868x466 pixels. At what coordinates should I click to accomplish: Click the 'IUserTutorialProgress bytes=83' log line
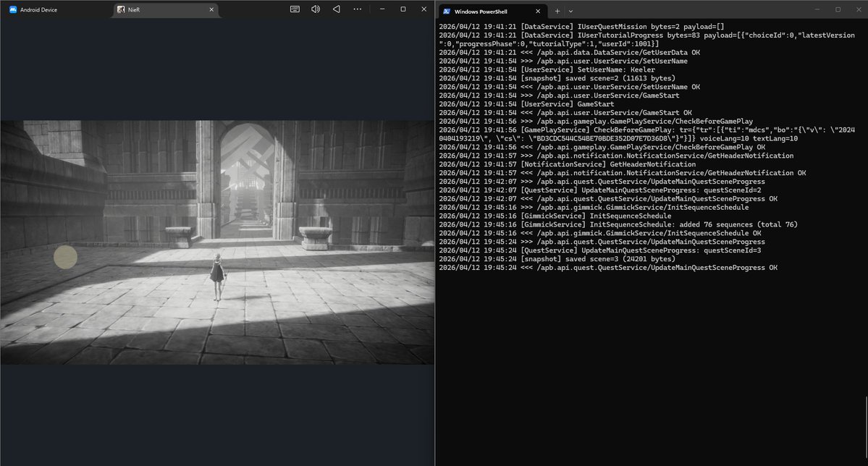[x=646, y=39]
